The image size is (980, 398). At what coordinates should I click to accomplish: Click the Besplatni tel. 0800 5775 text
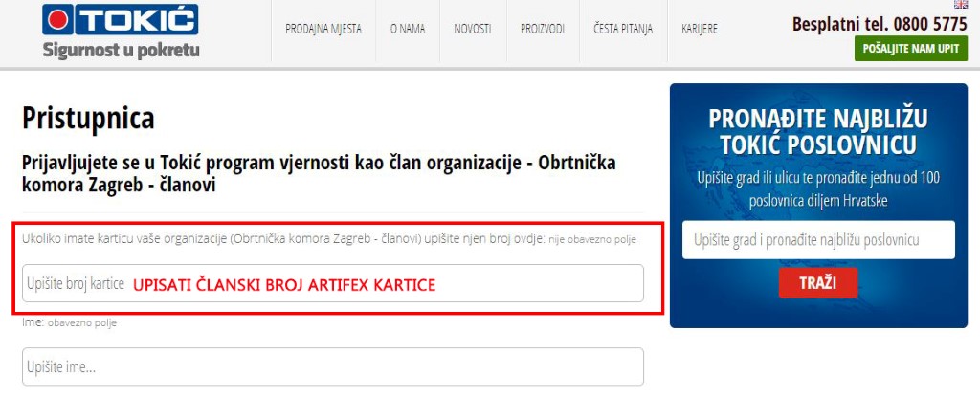tap(880, 24)
